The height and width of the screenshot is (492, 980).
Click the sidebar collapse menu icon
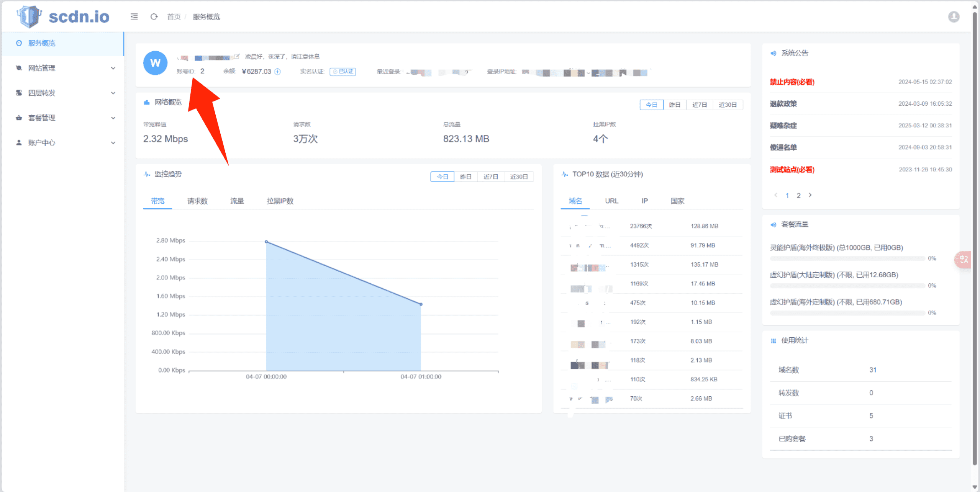(x=134, y=16)
